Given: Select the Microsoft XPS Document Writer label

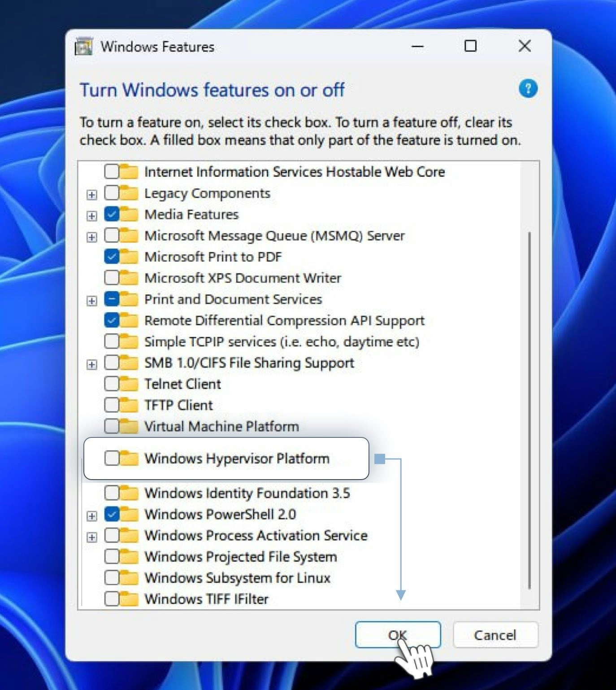Looking at the screenshot, I should click(x=243, y=278).
